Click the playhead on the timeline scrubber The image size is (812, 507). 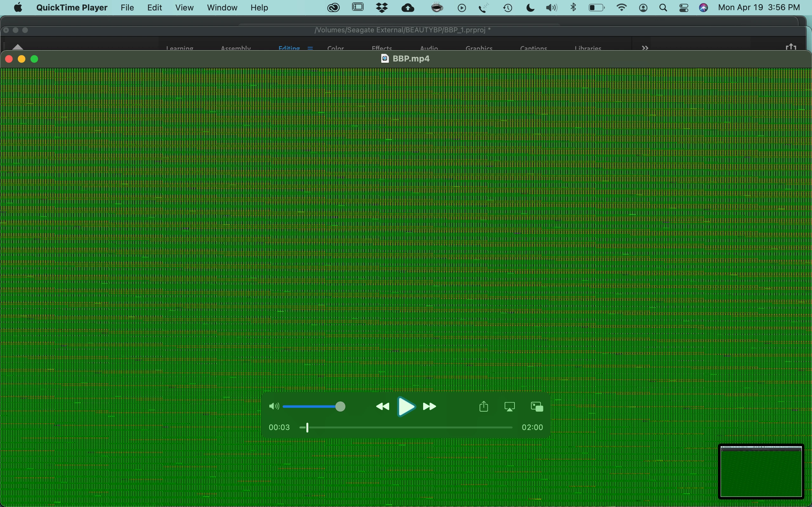click(x=307, y=427)
